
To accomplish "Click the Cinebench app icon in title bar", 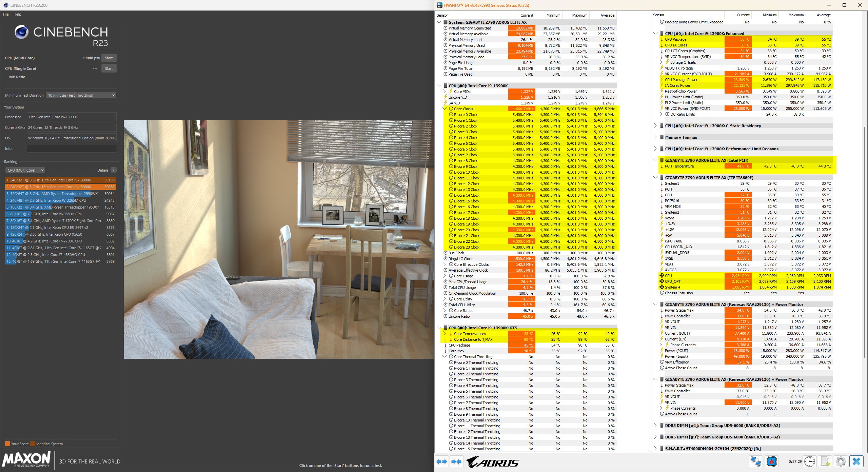I will (x=5, y=5).
